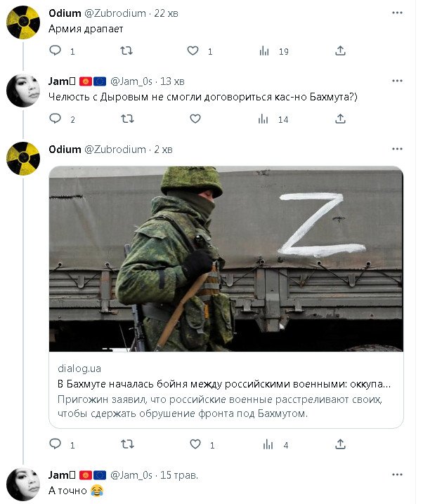Reply to Jam's tweet about Бахмут
Viewport: 423px width, 504px height.
(x=56, y=119)
